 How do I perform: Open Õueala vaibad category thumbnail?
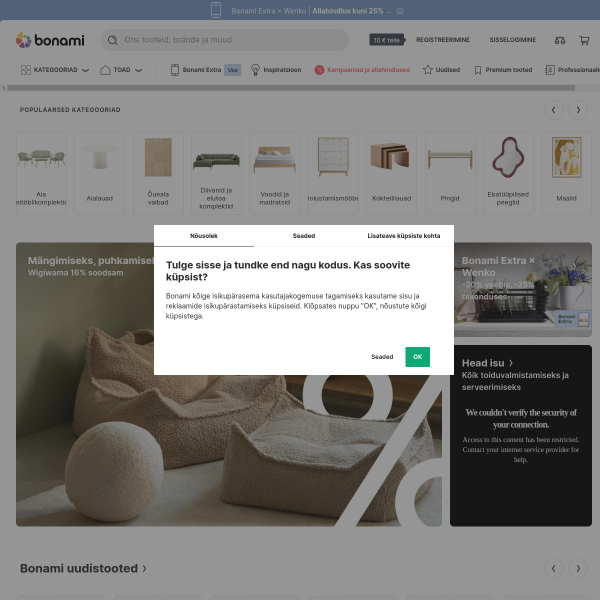tap(158, 173)
